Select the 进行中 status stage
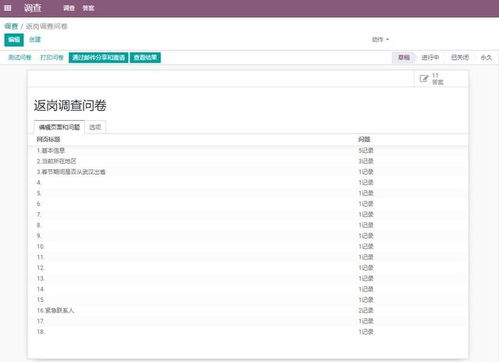The height and width of the screenshot is (362, 499). pos(430,58)
